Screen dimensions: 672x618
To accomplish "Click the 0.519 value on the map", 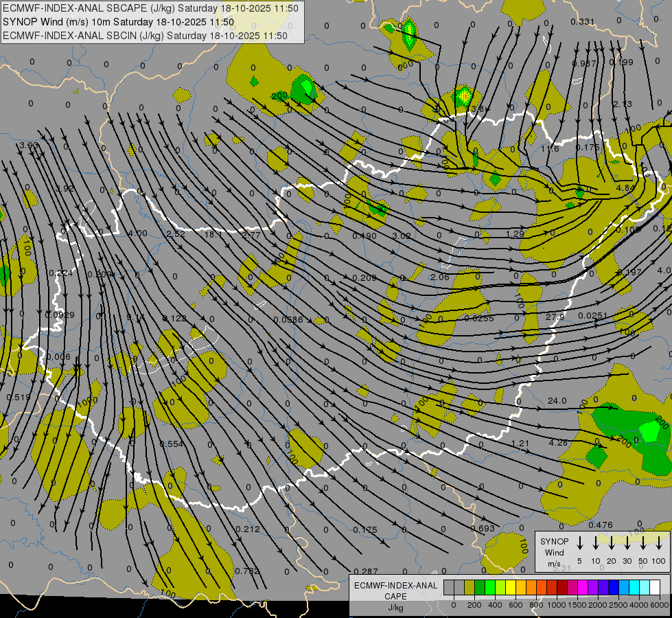I will click(19, 397).
